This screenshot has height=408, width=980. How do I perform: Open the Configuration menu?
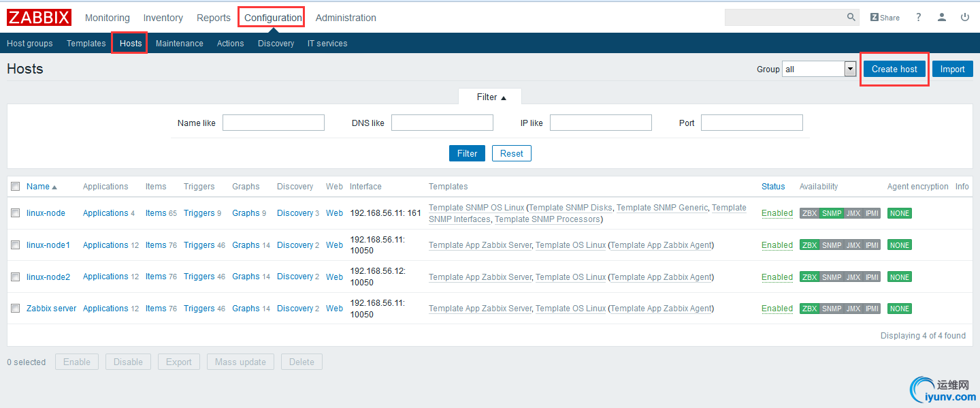coord(273,18)
